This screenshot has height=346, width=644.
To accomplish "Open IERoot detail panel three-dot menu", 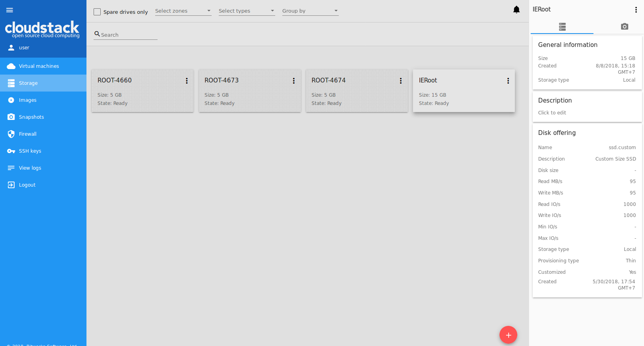I will point(636,10).
